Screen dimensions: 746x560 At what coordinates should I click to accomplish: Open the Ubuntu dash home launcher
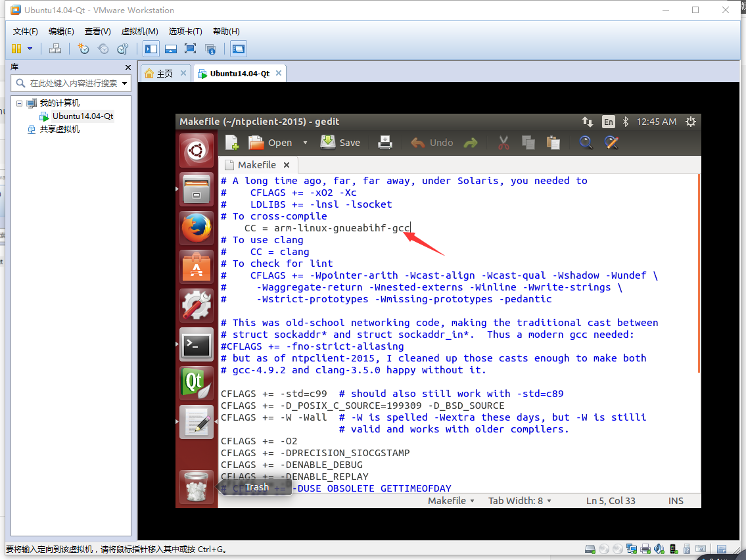click(x=197, y=151)
